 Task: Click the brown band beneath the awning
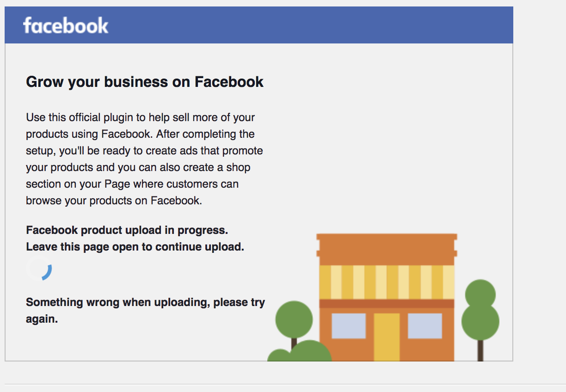click(x=387, y=303)
